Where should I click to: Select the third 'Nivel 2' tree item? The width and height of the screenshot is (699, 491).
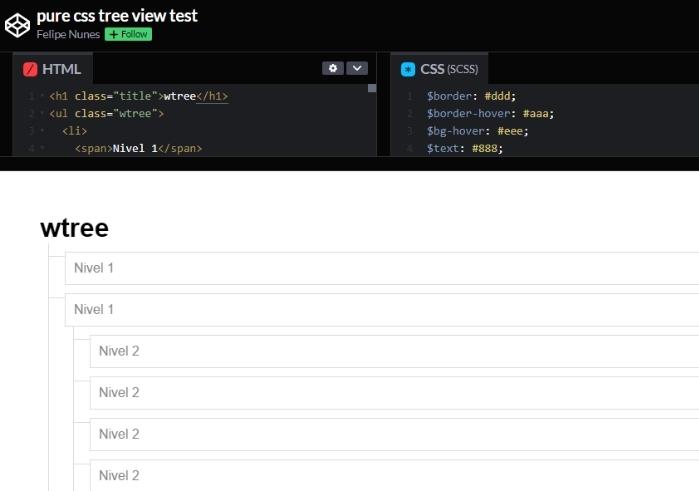[395, 434]
